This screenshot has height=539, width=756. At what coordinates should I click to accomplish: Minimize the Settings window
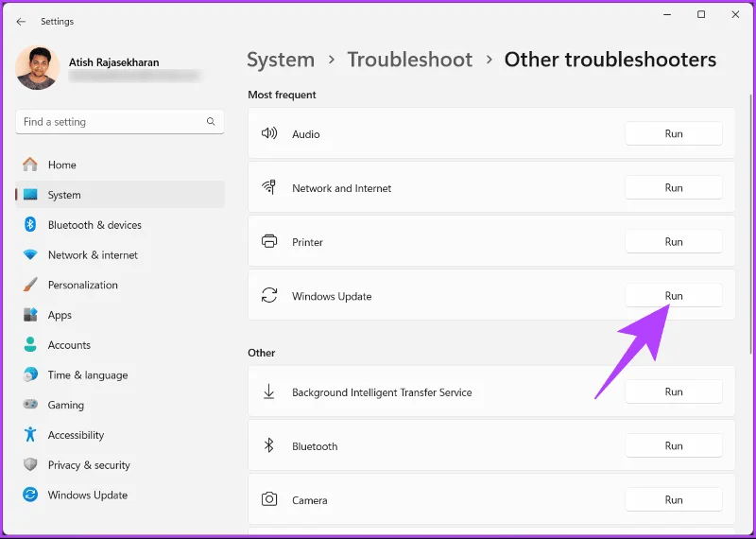pos(667,15)
